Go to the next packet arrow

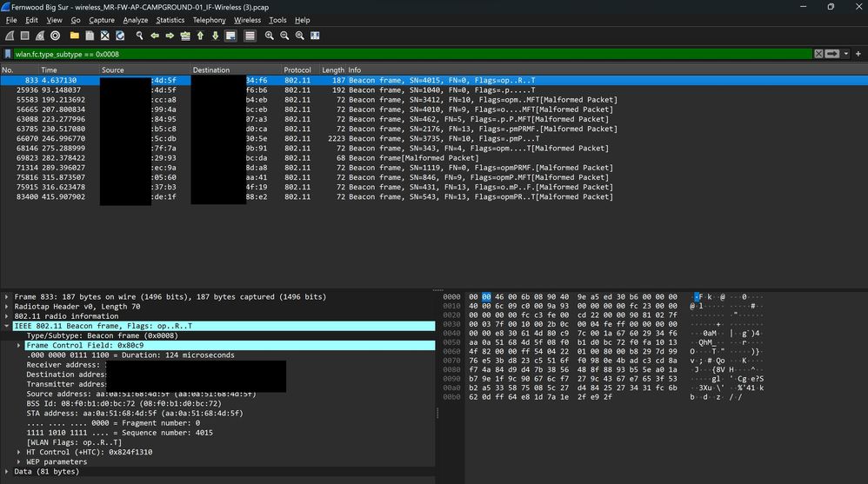pos(170,36)
